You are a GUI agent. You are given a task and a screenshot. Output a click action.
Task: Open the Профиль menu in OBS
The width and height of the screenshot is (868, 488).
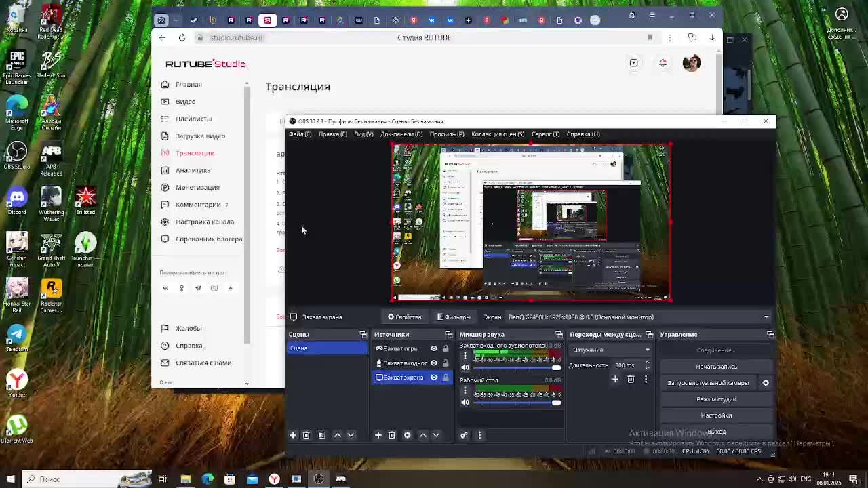tap(447, 134)
